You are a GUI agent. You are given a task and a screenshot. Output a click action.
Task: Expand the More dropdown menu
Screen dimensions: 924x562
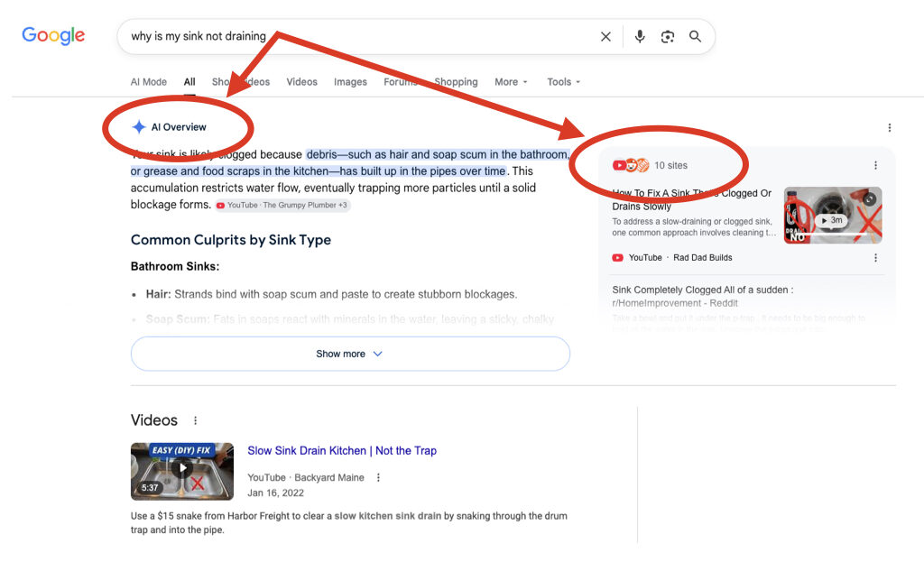[x=511, y=82]
